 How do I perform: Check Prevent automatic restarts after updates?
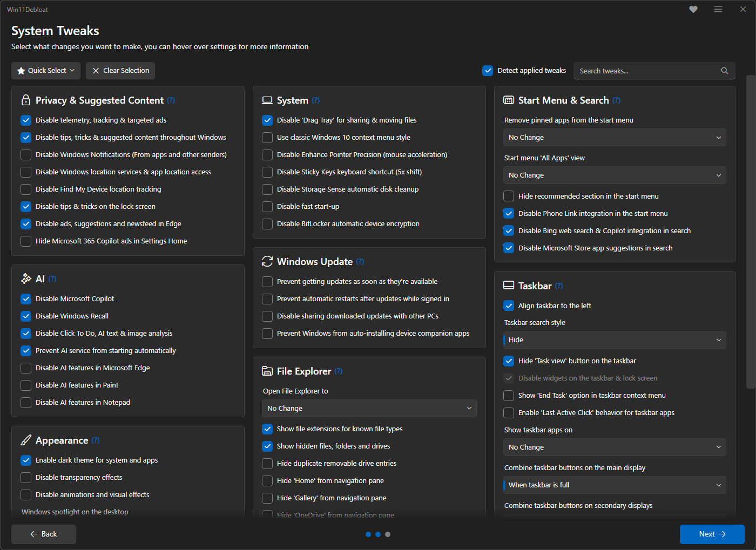tap(267, 299)
